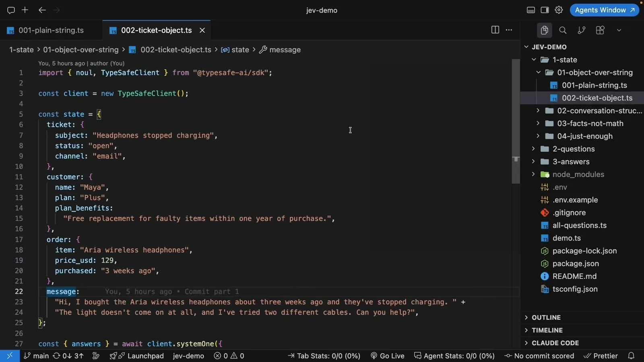644x362 pixels.
Task: Select the 002-ticket-object.ts editor tab
Action: click(156, 30)
